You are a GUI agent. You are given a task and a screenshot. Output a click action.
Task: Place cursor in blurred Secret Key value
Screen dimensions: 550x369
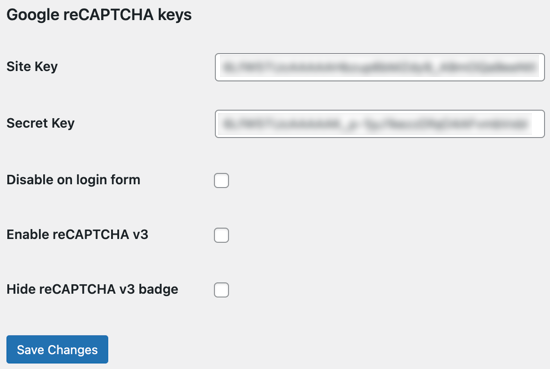pyautogui.click(x=375, y=124)
